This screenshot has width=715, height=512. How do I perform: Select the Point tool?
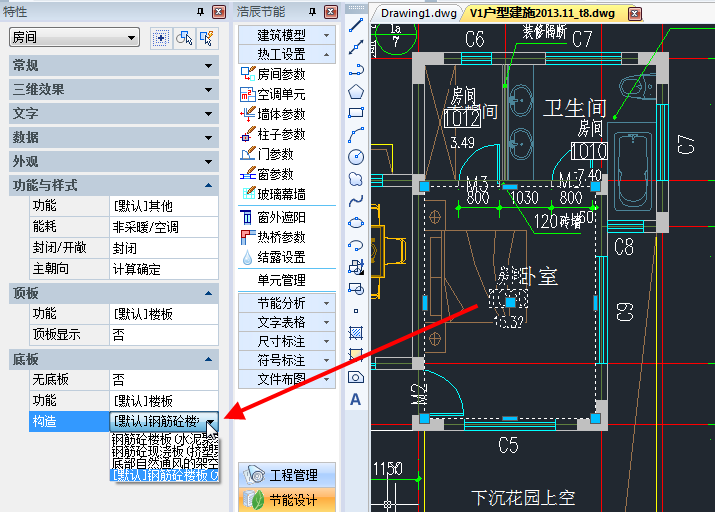tap(356, 311)
